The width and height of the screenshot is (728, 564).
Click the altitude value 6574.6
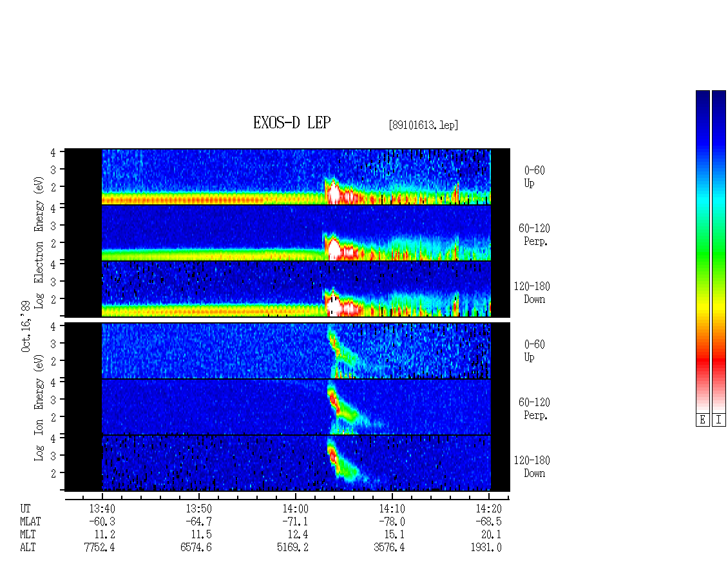pyautogui.click(x=196, y=548)
